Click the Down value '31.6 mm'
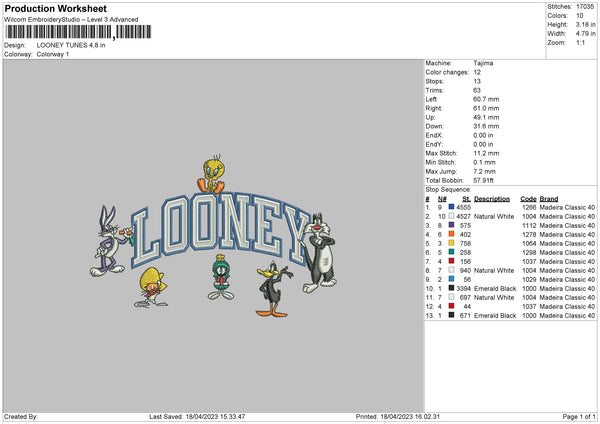This screenshot has width=600, height=424. pos(486,126)
